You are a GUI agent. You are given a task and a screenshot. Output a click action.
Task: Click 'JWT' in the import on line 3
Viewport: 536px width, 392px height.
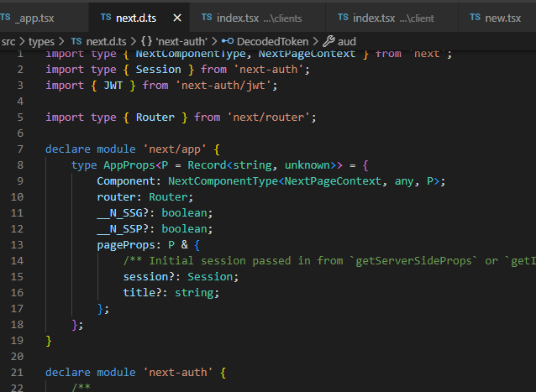click(x=113, y=85)
